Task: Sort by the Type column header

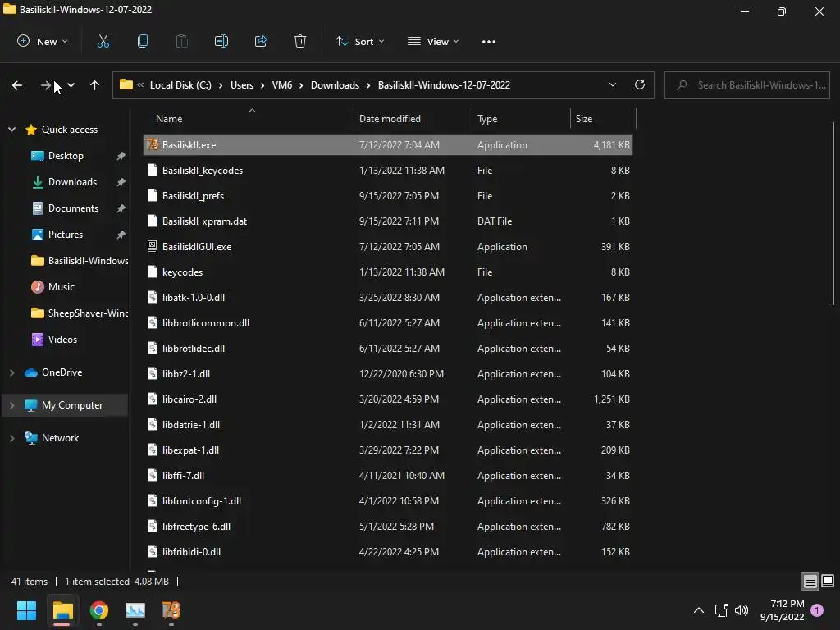Action: click(521, 118)
